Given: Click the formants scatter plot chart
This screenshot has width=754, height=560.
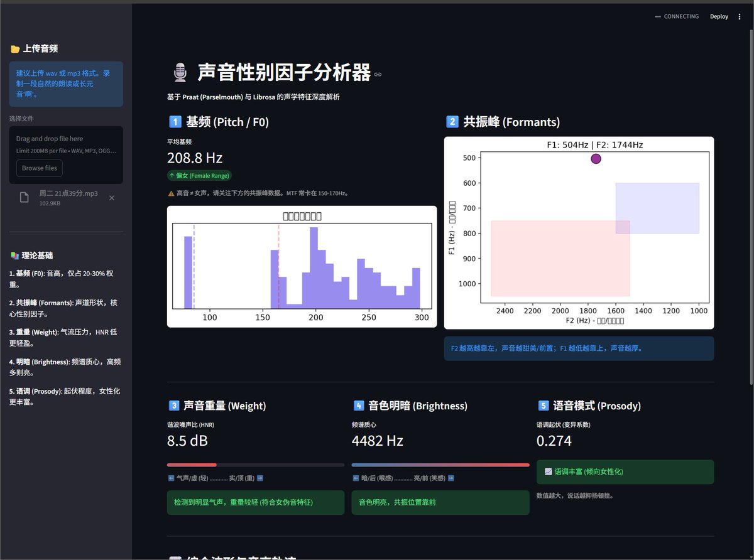Looking at the screenshot, I should pos(579,233).
